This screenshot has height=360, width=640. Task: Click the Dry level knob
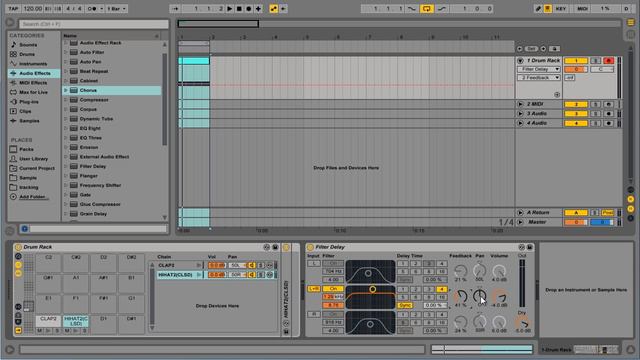522,322
